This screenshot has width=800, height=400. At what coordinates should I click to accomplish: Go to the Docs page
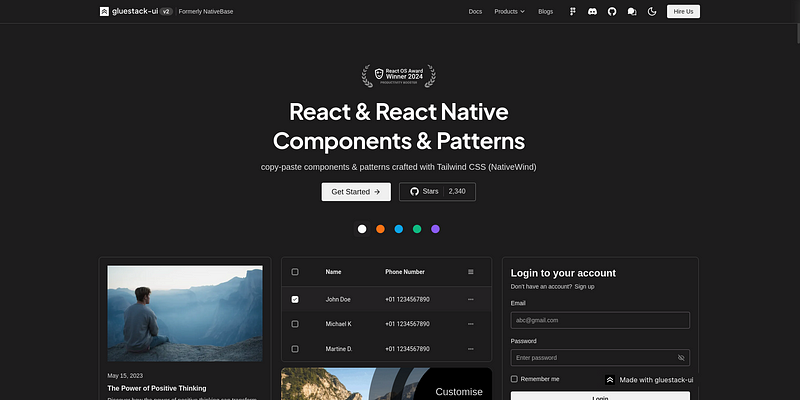click(x=475, y=11)
